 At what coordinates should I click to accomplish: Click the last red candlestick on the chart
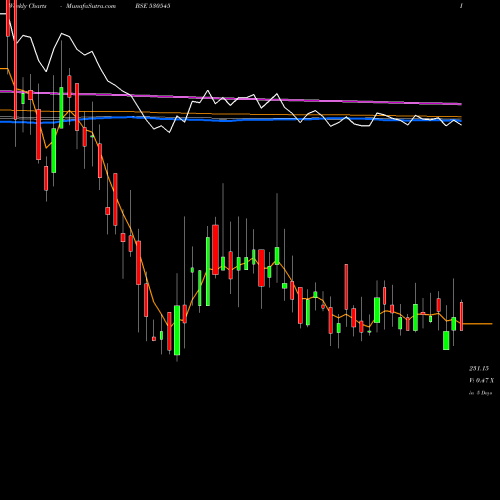[462, 316]
